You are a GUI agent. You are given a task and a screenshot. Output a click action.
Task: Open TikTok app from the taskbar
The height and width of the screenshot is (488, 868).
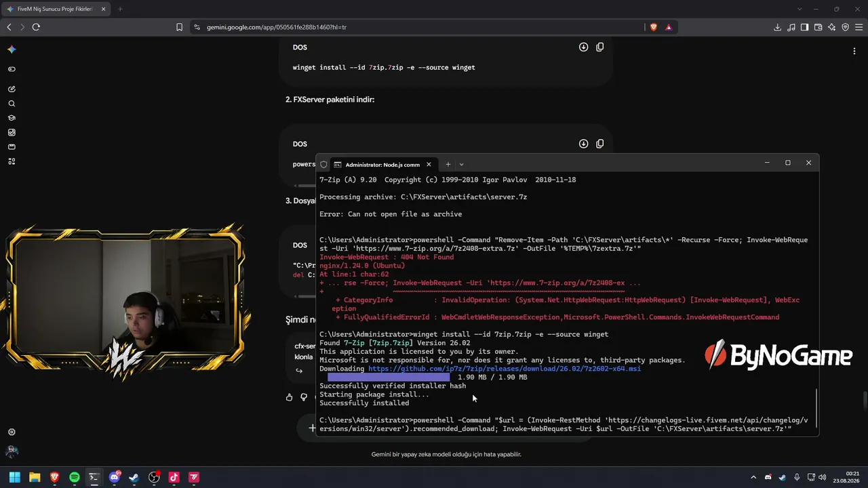[x=174, y=477]
